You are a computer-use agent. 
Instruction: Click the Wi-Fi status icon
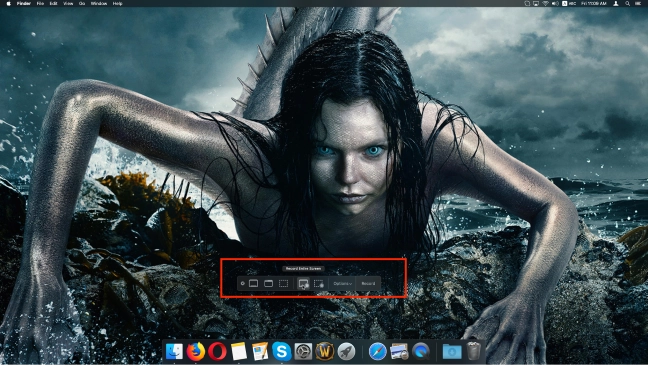coord(545,3)
